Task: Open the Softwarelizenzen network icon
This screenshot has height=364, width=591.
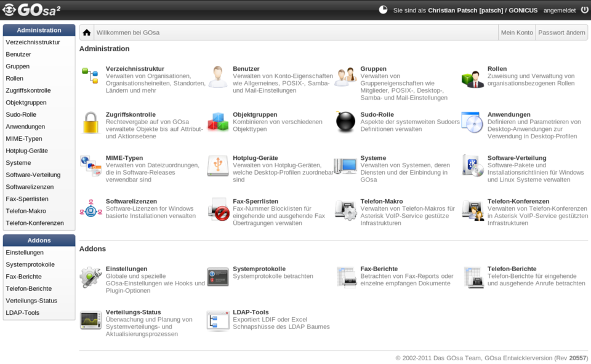Action: pos(91,209)
